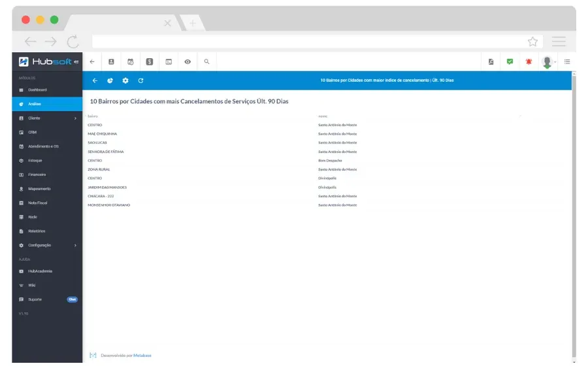The height and width of the screenshot is (368, 588).
Task: Open the Nota Fiscal module
Action: (x=47, y=203)
